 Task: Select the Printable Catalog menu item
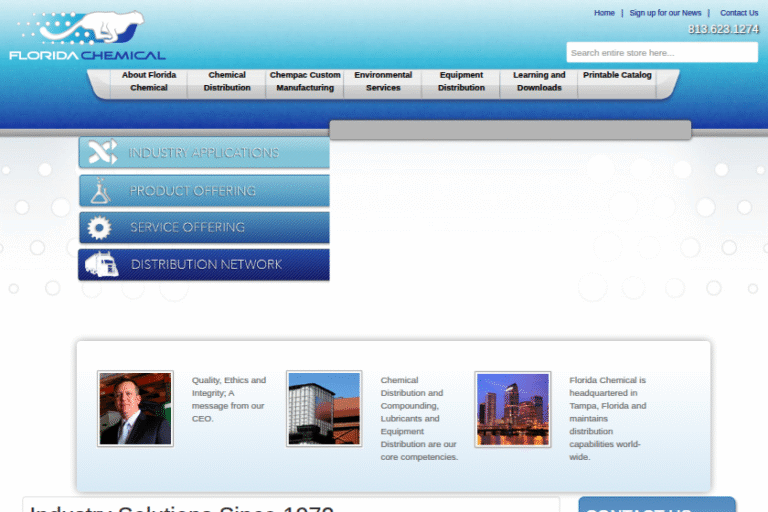(x=617, y=76)
